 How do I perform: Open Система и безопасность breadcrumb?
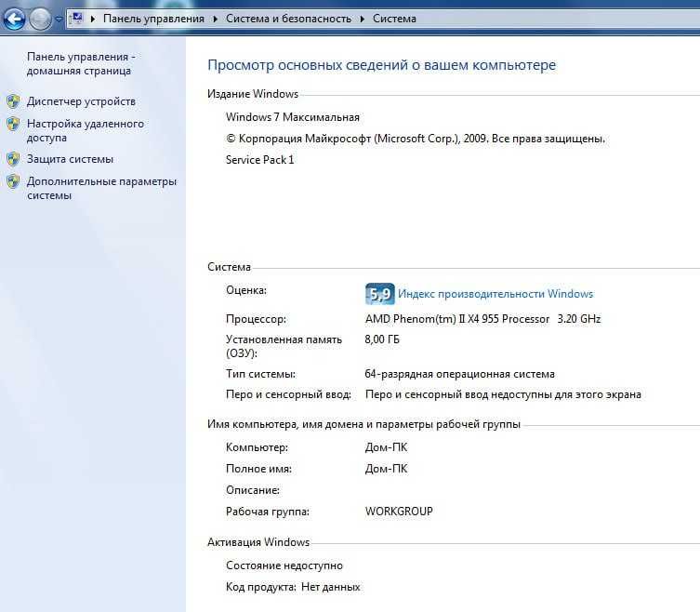(288, 19)
